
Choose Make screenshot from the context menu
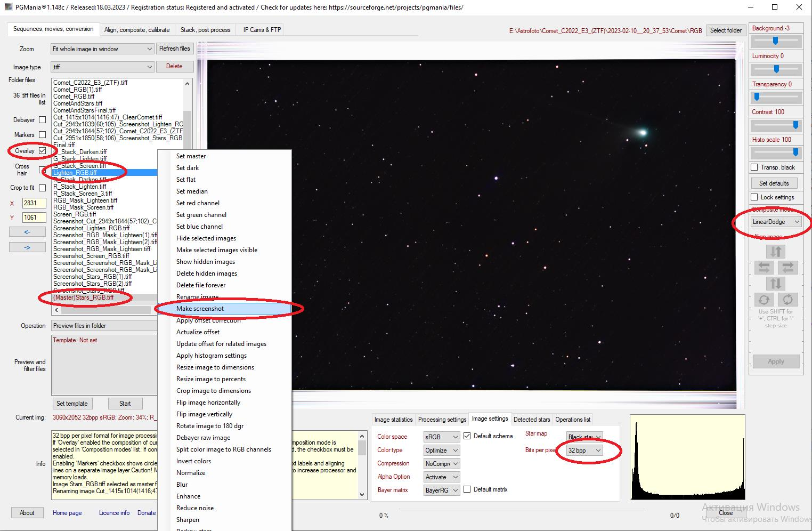pos(200,309)
